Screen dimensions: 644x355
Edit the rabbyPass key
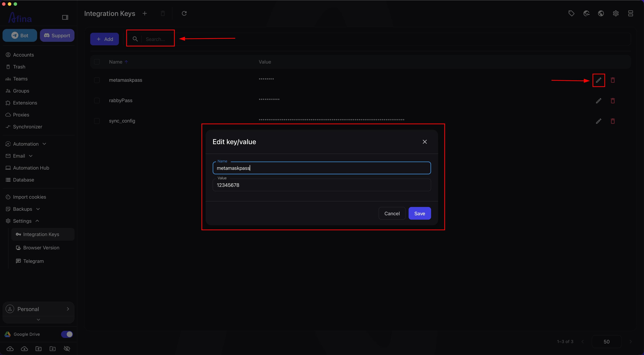coord(599,100)
